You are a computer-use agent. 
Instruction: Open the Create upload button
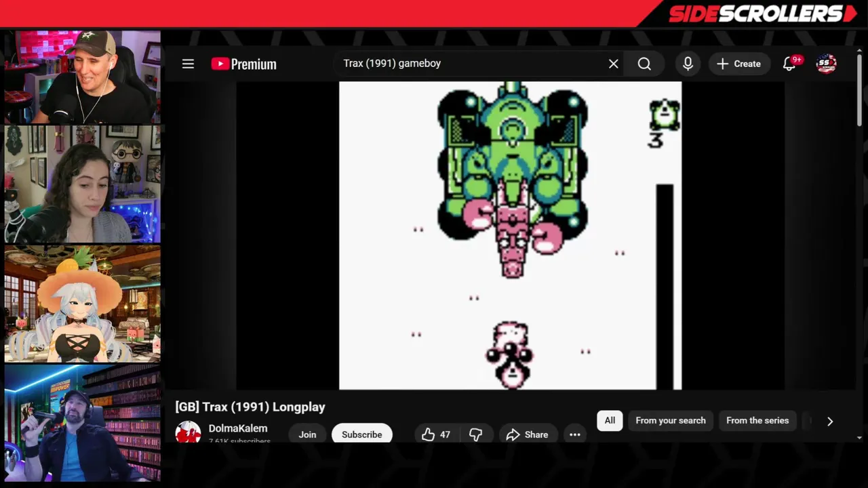[738, 64]
